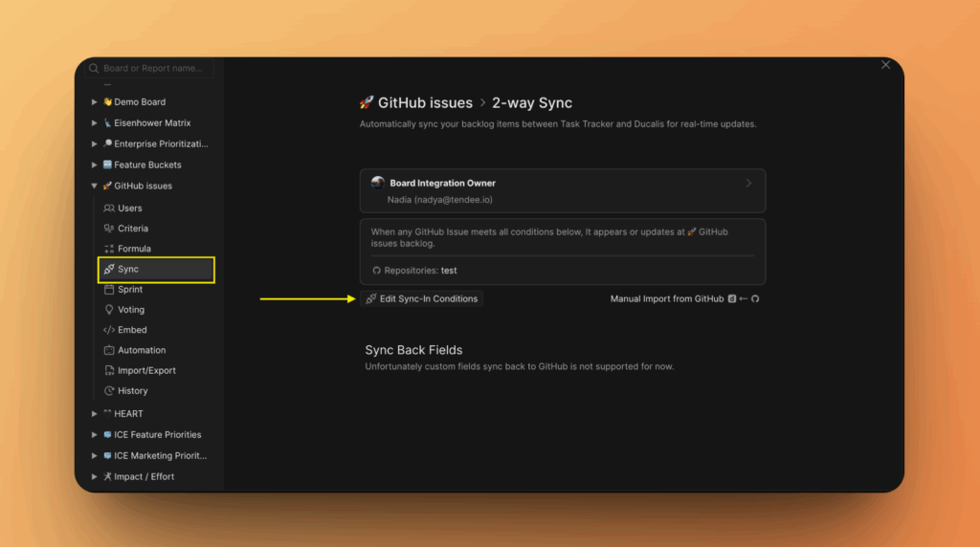Click the Embed code icon
Image resolution: width=980 pixels, height=547 pixels.
[109, 330]
